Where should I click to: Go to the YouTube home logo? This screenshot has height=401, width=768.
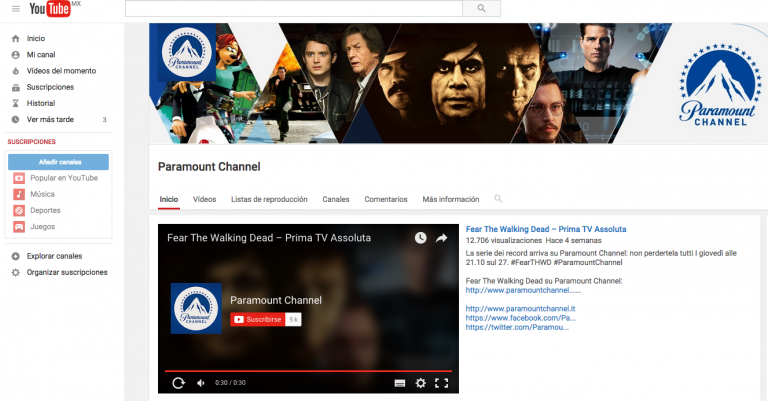pyautogui.click(x=49, y=9)
